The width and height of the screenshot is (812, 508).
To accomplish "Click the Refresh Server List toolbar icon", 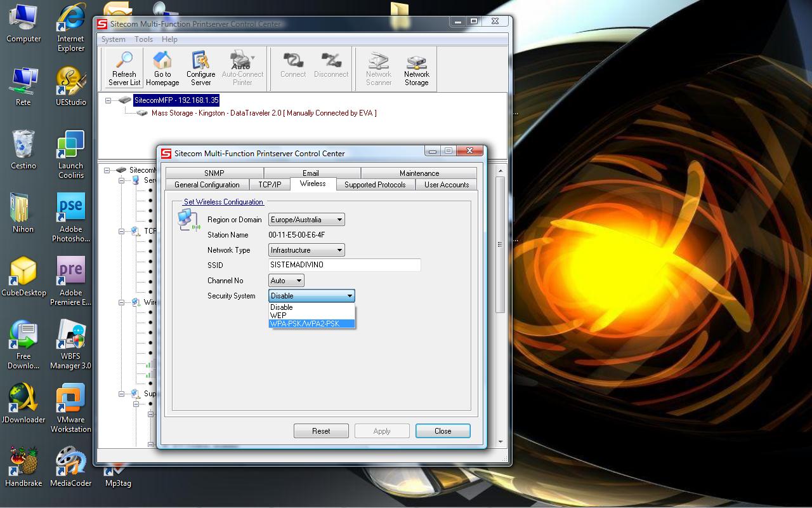I will 124,69.
